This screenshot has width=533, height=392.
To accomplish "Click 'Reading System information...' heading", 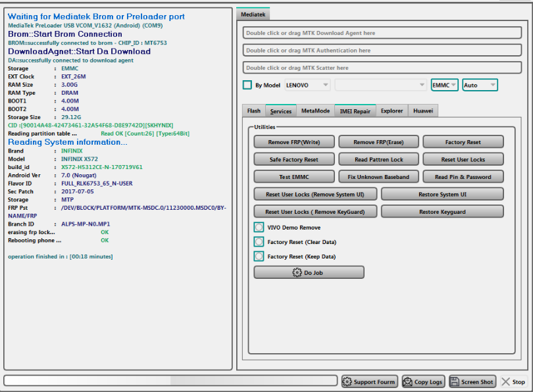I will tap(68, 142).
